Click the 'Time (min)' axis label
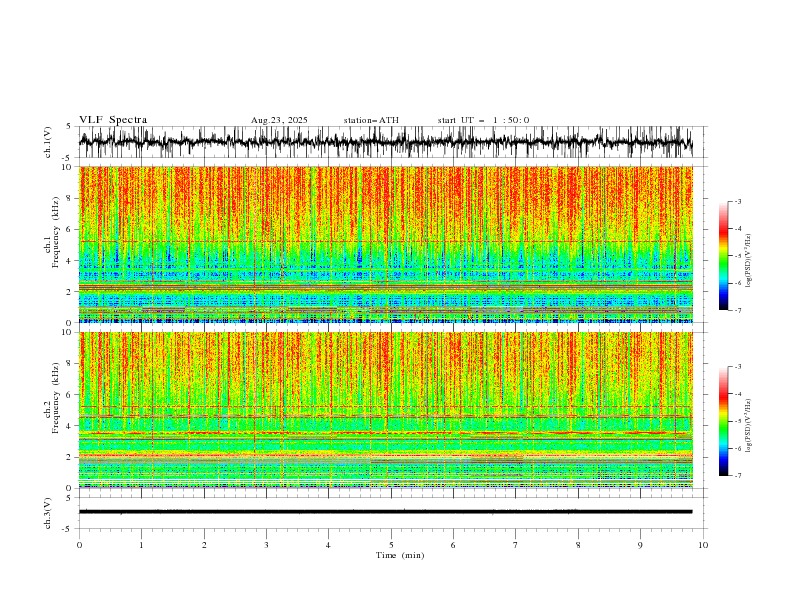 [x=400, y=555]
